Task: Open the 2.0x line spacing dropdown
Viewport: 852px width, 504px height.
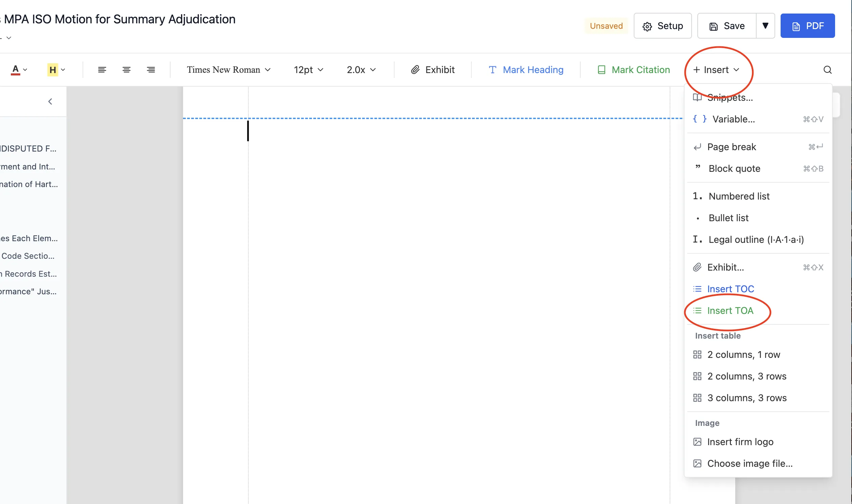Action: point(361,70)
